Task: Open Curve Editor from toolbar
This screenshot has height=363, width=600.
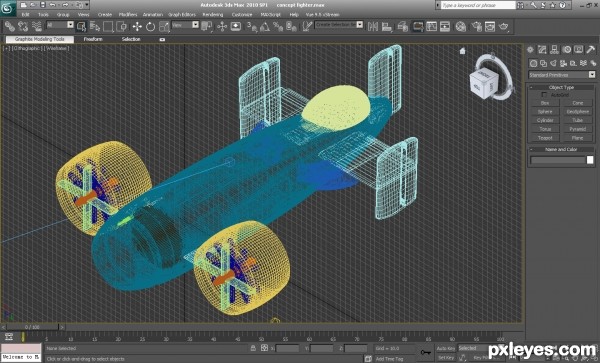Action: (x=431, y=26)
